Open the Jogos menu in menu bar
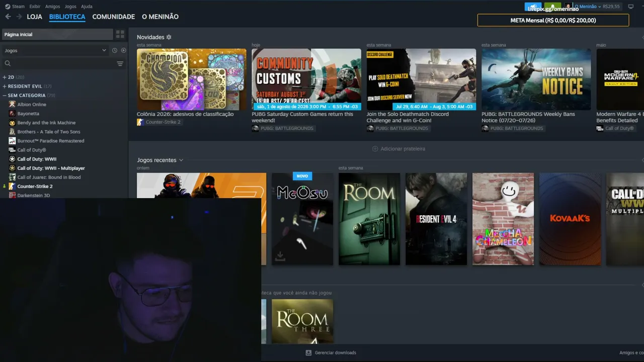Viewport: 644px width, 362px height. click(x=70, y=7)
